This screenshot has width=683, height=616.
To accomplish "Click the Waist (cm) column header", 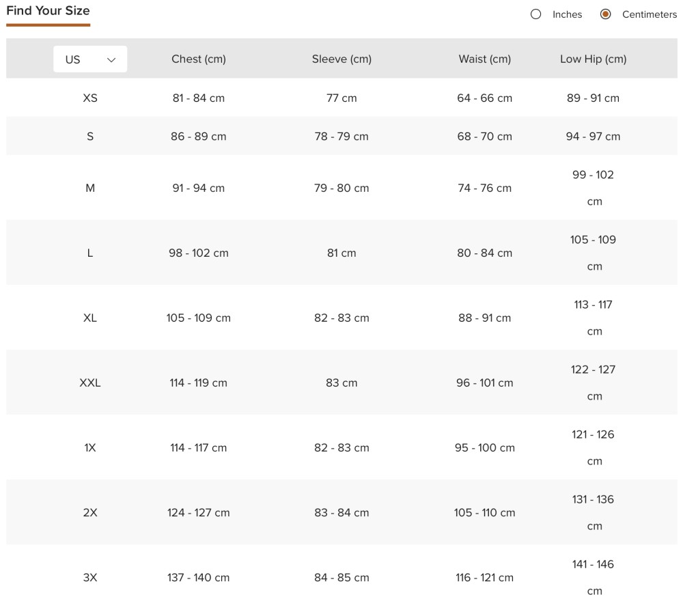I will (484, 59).
